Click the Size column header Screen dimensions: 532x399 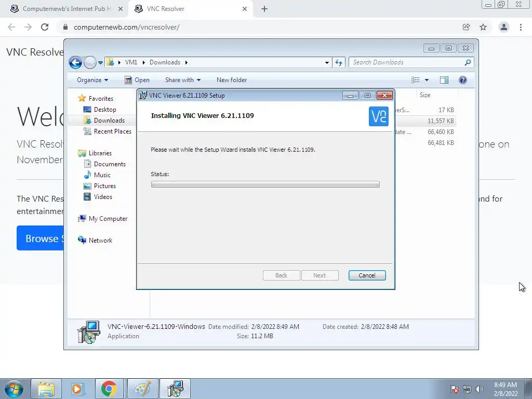[436, 96]
